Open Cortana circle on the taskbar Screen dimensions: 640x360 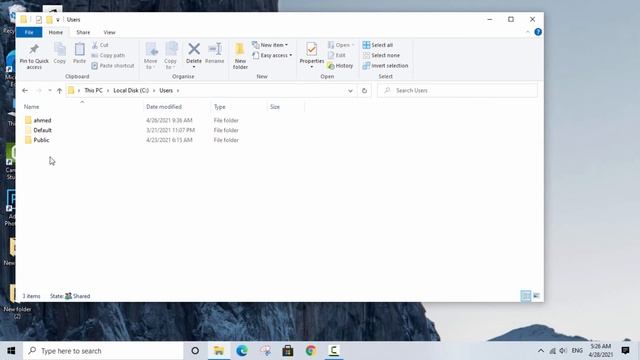point(195,351)
